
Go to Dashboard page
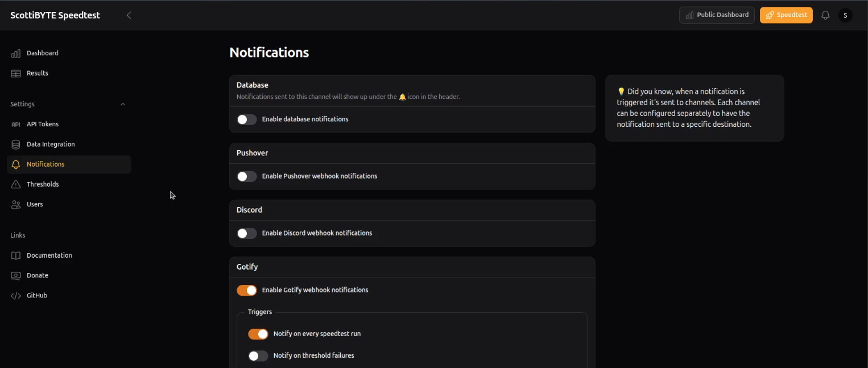[x=69, y=53]
